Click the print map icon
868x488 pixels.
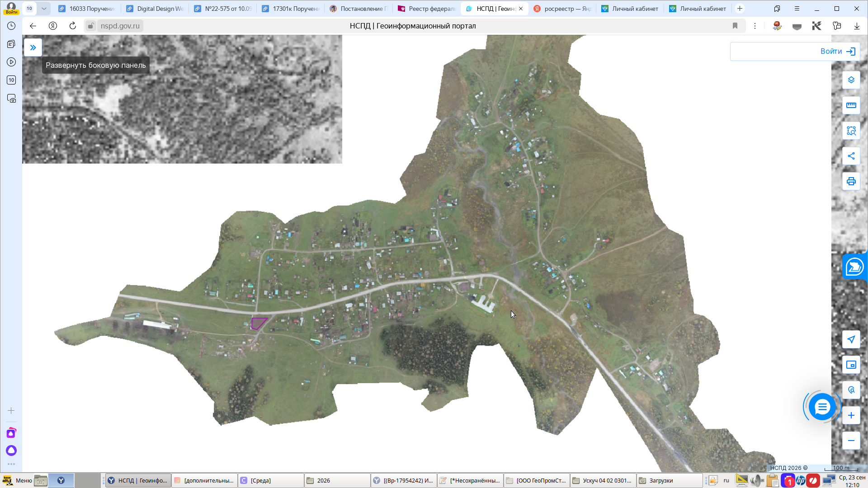[851, 181]
